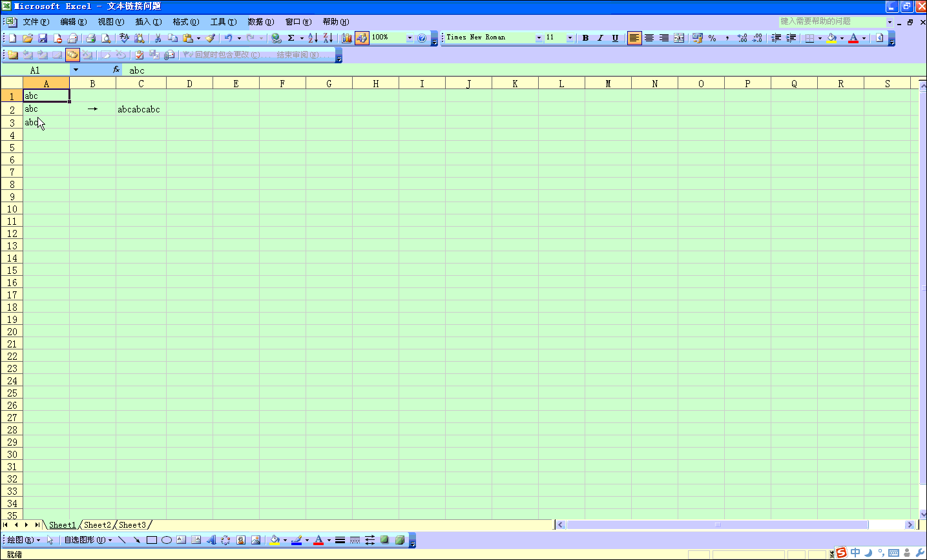
Task: Open the font size 11 dropdown
Action: pos(570,38)
